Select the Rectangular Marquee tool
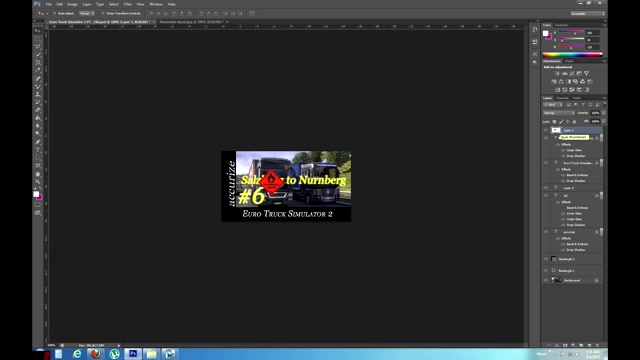The image size is (640, 360). [38, 39]
